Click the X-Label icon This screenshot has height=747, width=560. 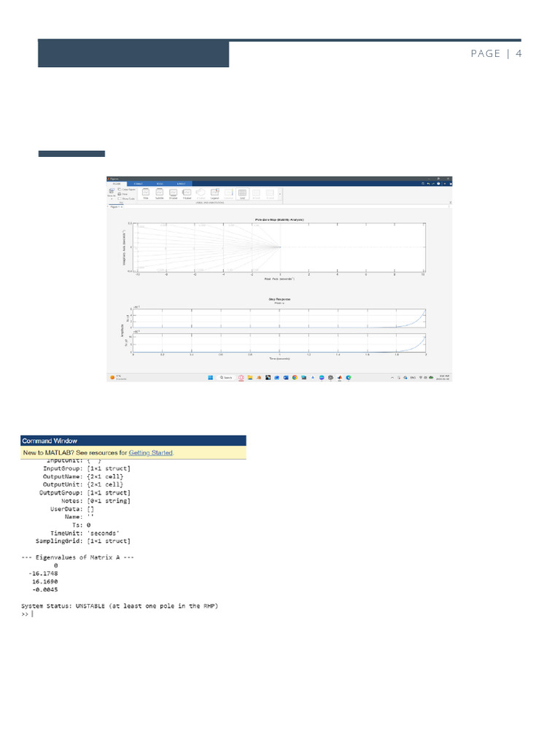tap(174, 193)
